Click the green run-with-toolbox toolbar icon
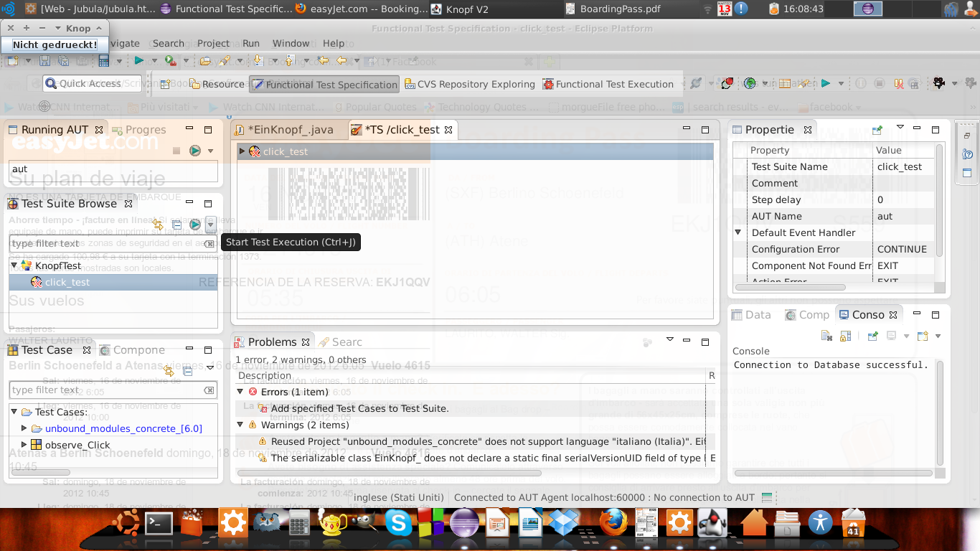Screen dimensions: 980x551 click(x=170, y=62)
